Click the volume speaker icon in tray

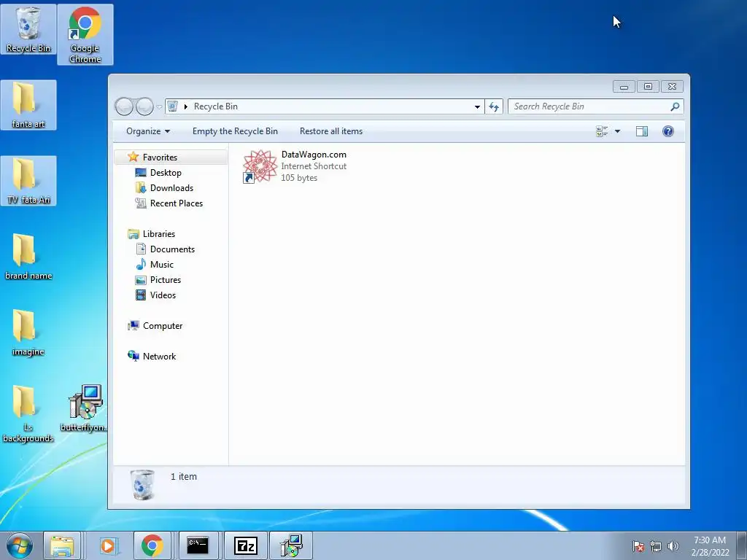(x=673, y=546)
